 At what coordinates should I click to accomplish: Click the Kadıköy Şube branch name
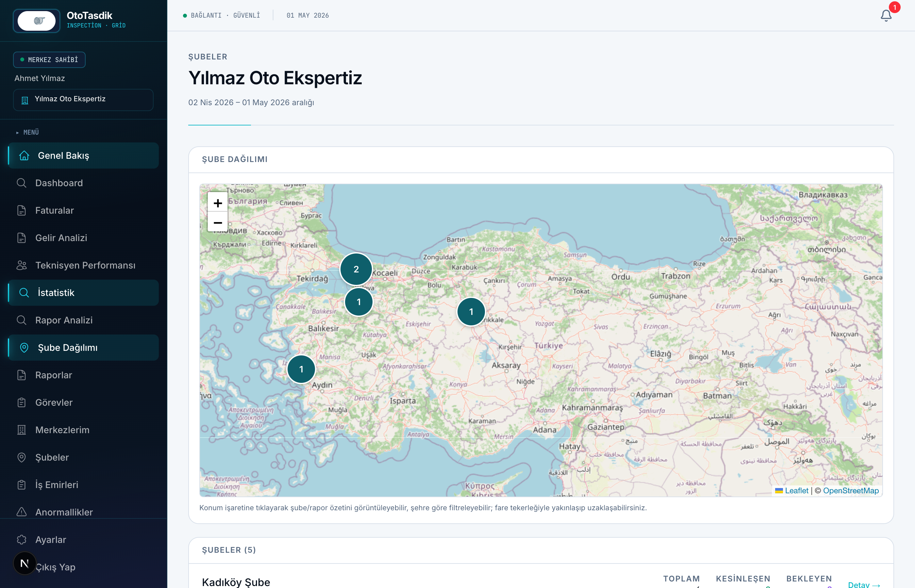click(x=236, y=582)
